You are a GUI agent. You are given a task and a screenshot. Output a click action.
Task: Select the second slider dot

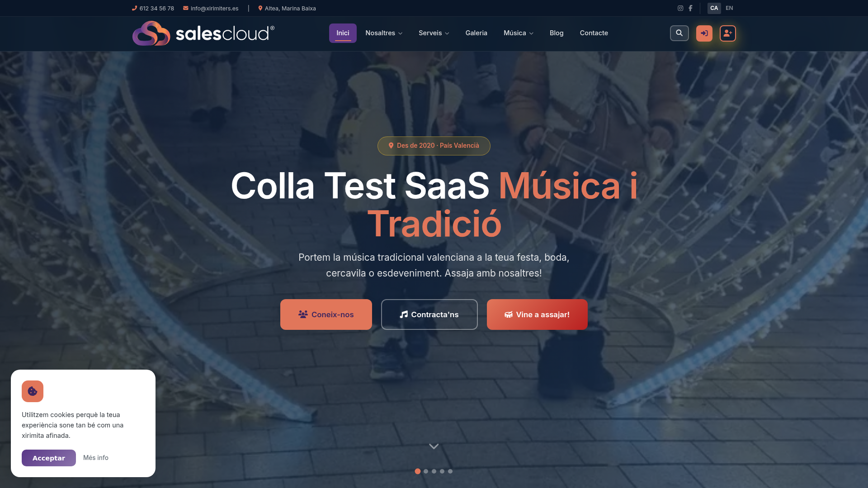[x=426, y=471]
